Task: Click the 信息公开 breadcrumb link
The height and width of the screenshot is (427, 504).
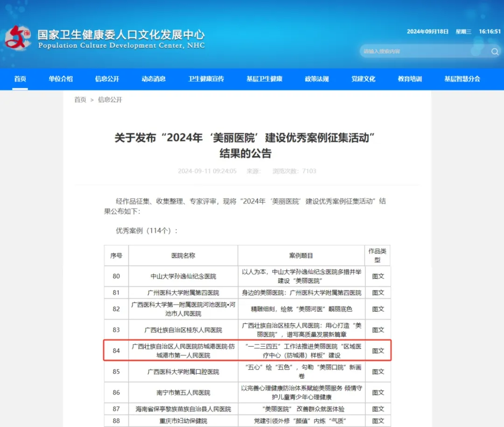Action: pyautogui.click(x=110, y=100)
